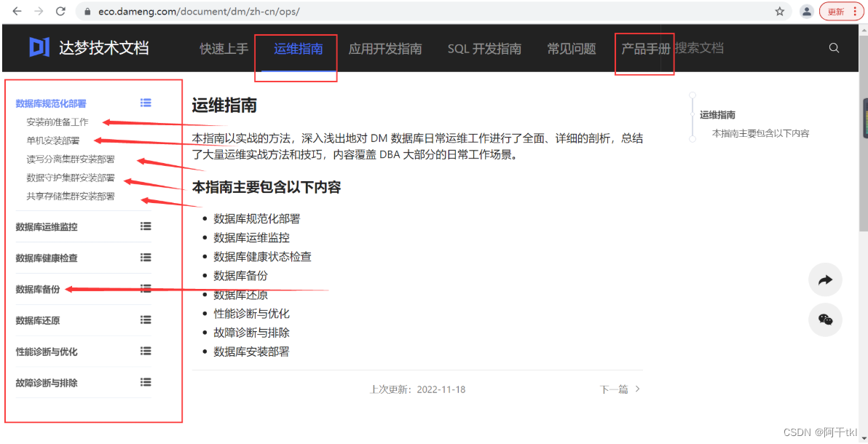This screenshot has width=868, height=444.
Task: Open 安装前准备工作 sidebar link
Action: tap(57, 122)
